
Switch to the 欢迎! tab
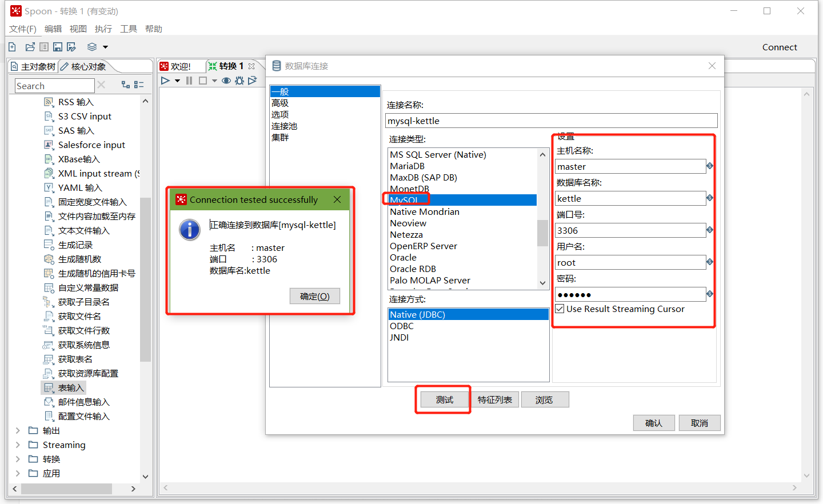[175, 66]
